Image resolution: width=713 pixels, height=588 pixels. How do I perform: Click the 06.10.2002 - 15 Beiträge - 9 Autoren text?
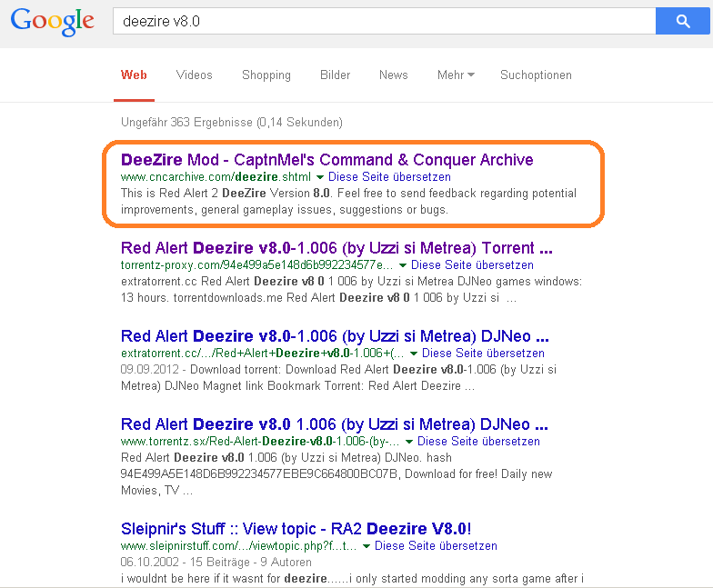(x=216, y=562)
